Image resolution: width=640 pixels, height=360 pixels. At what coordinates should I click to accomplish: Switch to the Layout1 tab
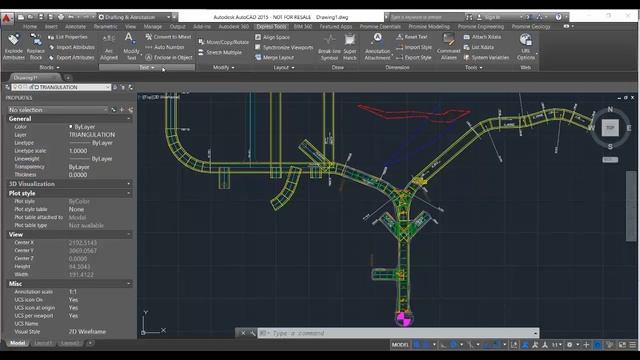pos(43,343)
